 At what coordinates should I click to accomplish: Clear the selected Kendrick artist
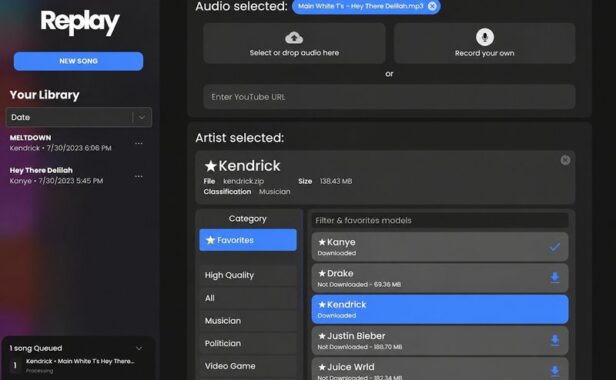coord(565,160)
